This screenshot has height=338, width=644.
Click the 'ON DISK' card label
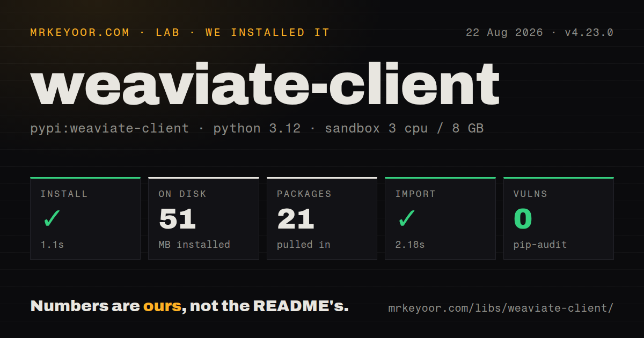(182, 194)
